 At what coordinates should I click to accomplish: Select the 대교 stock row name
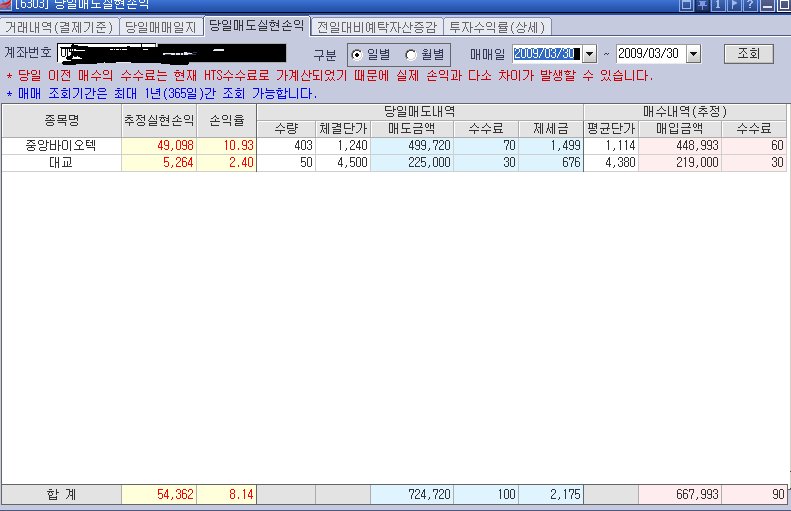[61, 162]
